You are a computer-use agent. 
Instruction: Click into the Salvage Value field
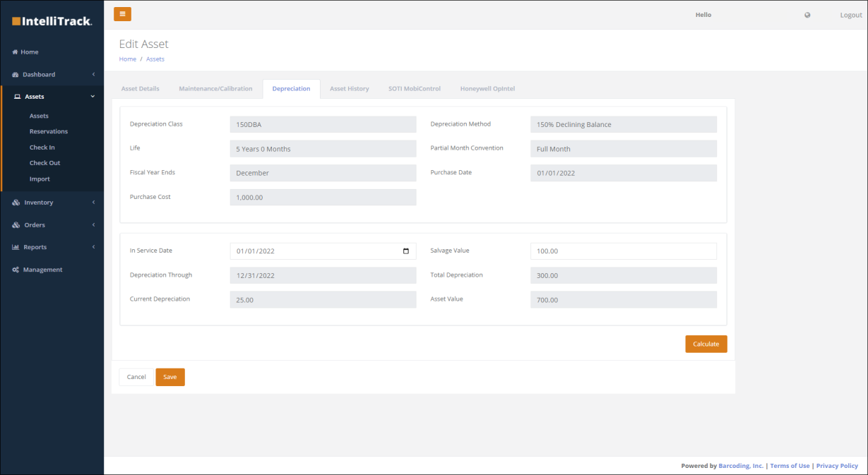(x=624, y=251)
